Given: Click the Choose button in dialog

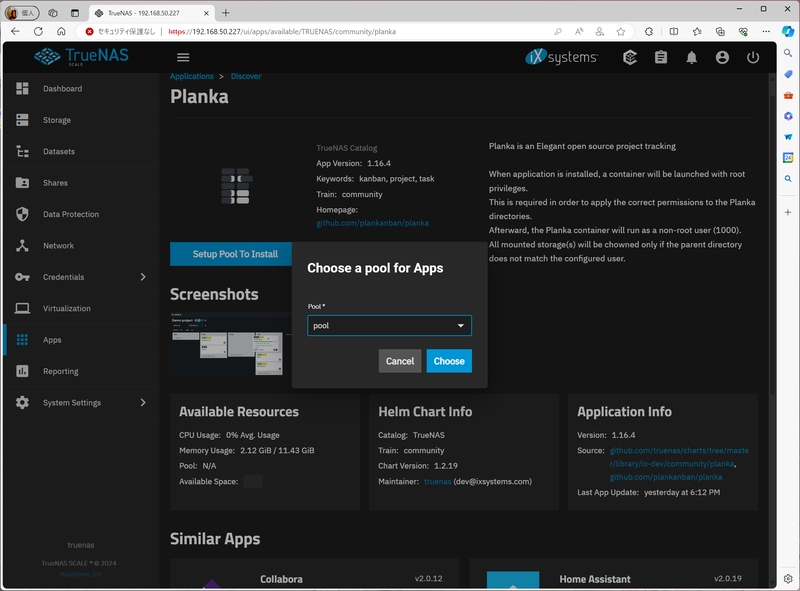Looking at the screenshot, I should coord(449,361).
